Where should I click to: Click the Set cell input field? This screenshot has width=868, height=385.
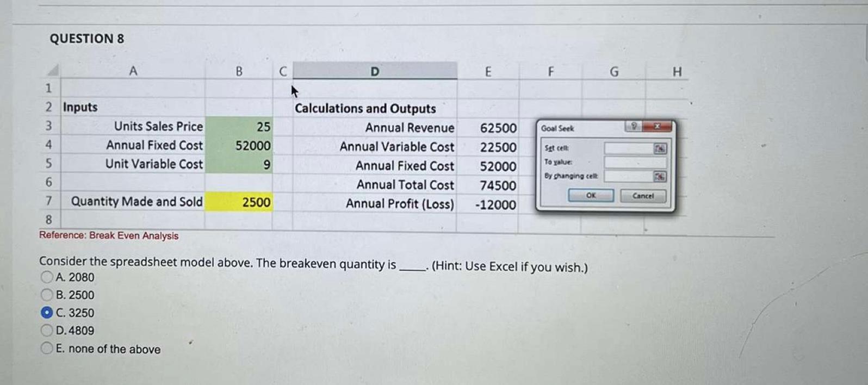pos(629,148)
